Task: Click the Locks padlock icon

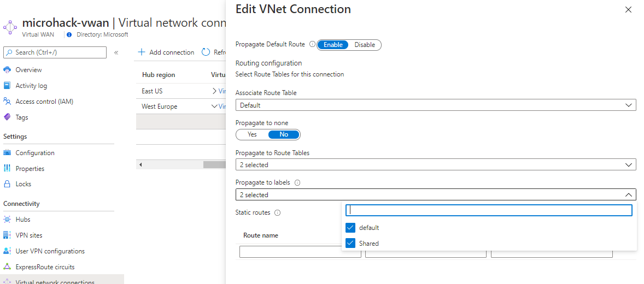Action: (7, 184)
